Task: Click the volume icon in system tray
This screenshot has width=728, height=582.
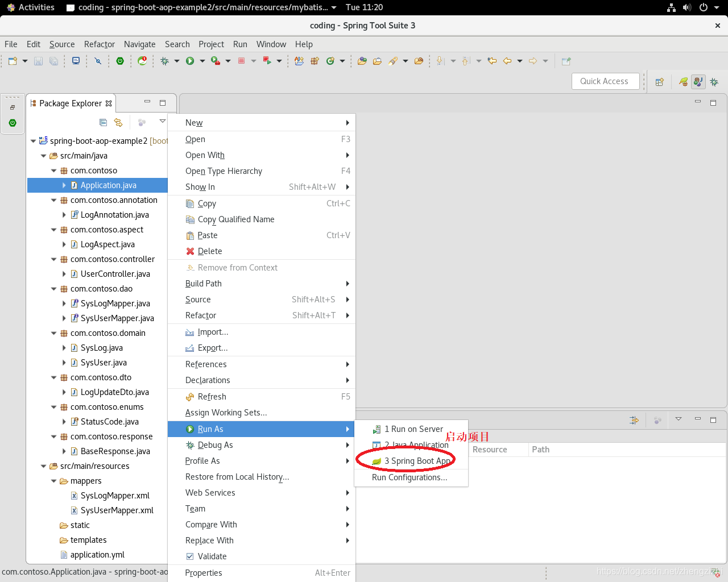Action: click(687, 7)
